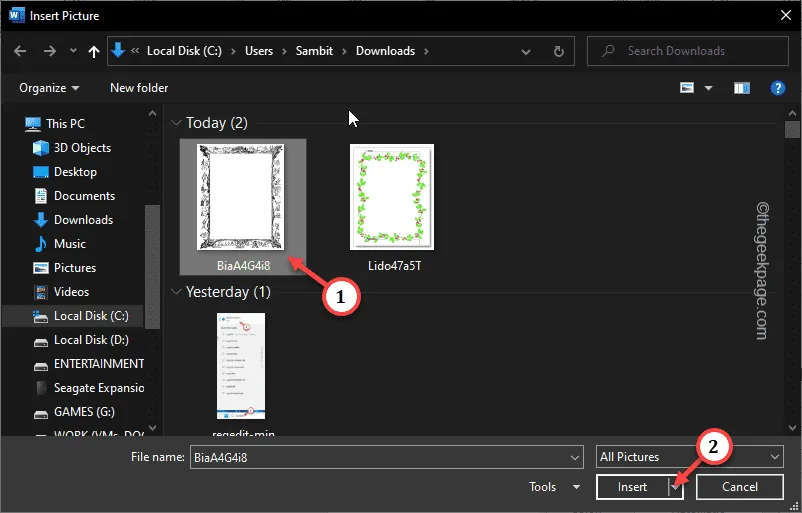The width and height of the screenshot is (802, 513).
Task: Open help with the question mark icon
Action: pyautogui.click(x=777, y=88)
